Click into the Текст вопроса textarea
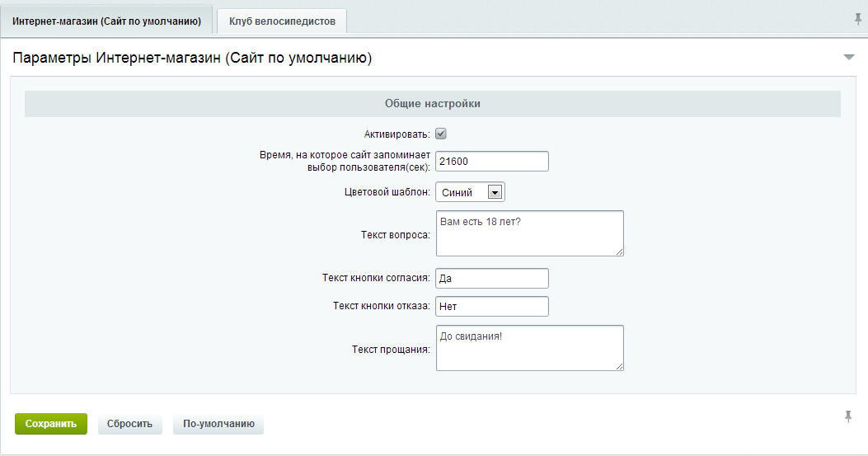Screen dimensions: 868x456 530,233
